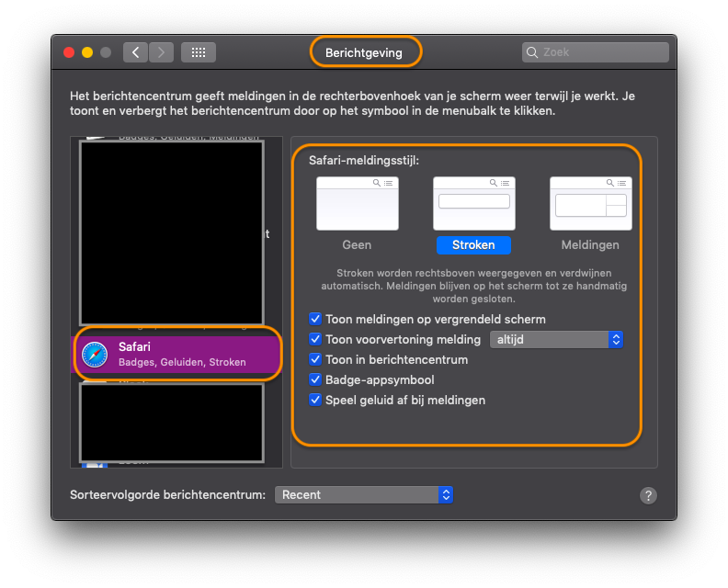Toggle Toon in berichtencentrum checkbox
The height and width of the screenshot is (588, 728).
click(x=315, y=359)
